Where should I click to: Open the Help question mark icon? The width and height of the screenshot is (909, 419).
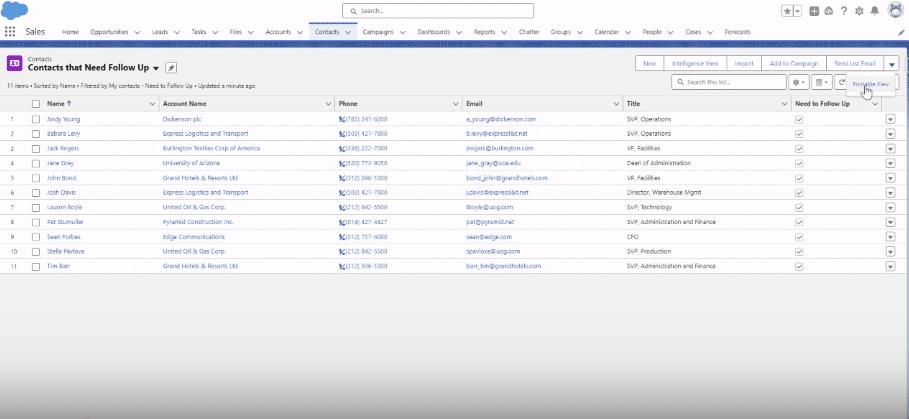(844, 11)
